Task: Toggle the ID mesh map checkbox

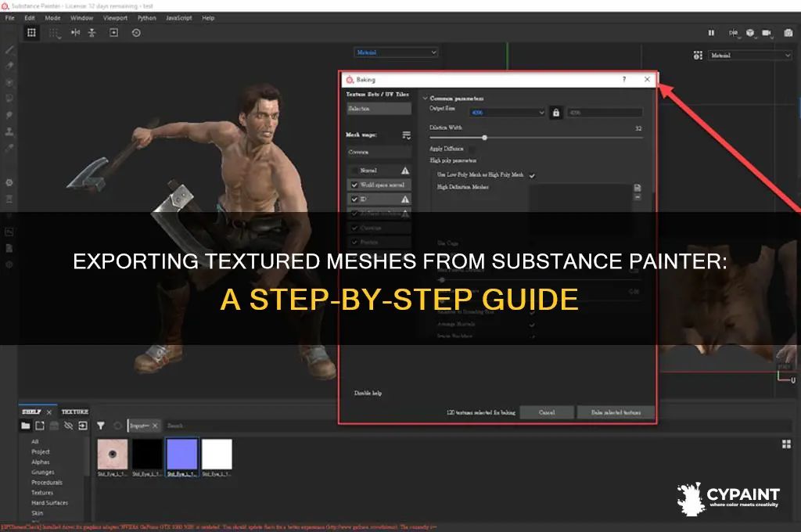Action: pos(354,199)
